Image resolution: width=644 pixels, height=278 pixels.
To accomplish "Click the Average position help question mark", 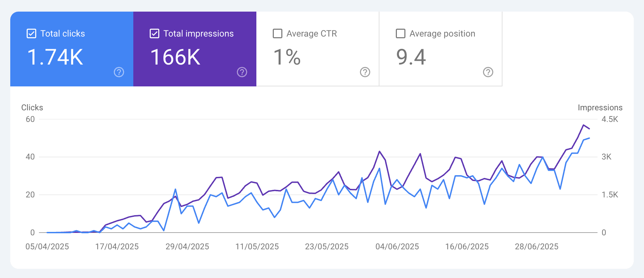I will pos(488,72).
